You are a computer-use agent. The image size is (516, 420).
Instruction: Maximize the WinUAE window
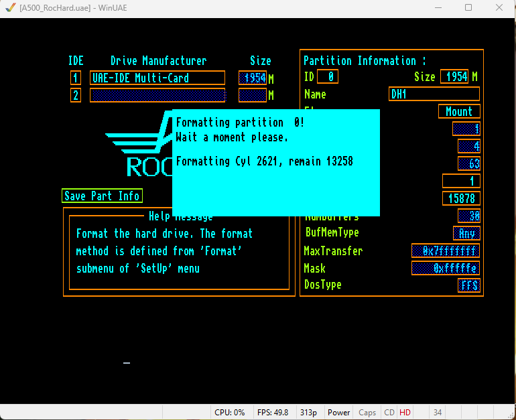468,7
